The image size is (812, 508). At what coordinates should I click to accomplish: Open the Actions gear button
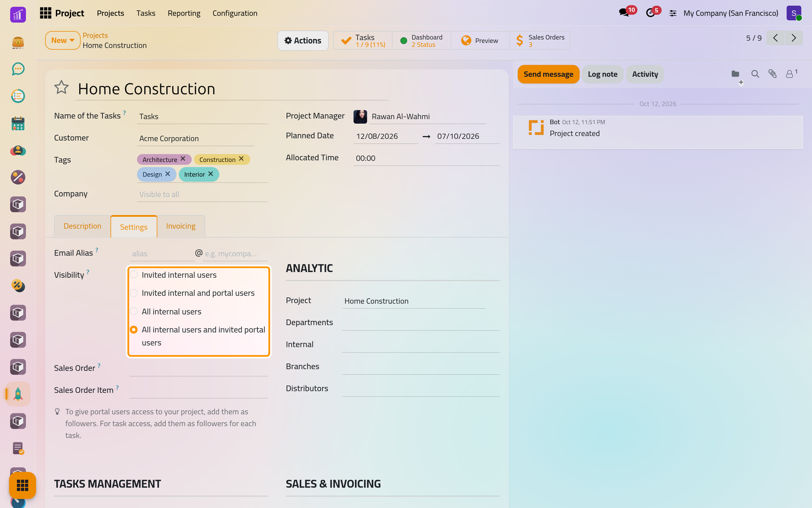[303, 41]
